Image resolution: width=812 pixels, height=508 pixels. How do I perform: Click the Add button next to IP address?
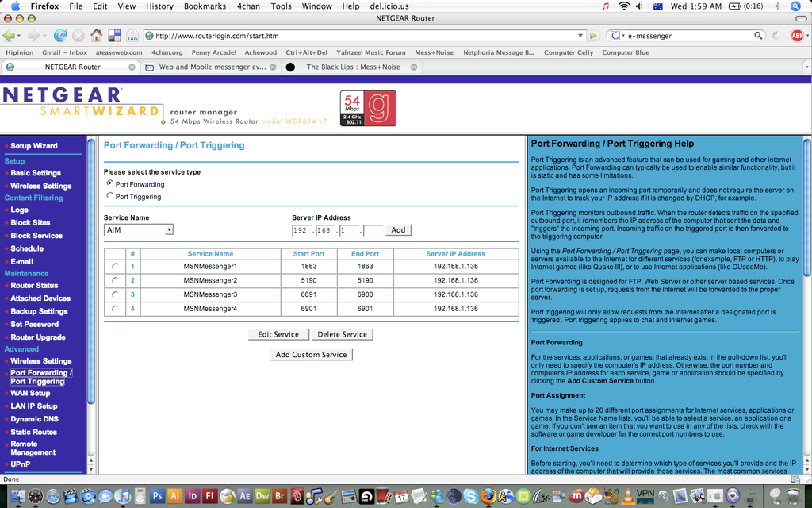pyautogui.click(x=398, y=229)
